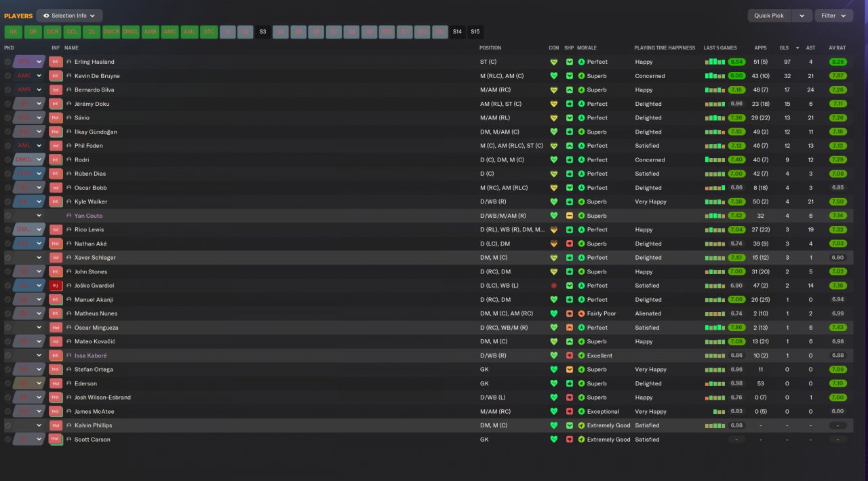This screenshot has width=868, height=481.
Task: Select the S15 substitute slot
Action: pos(475,32)
